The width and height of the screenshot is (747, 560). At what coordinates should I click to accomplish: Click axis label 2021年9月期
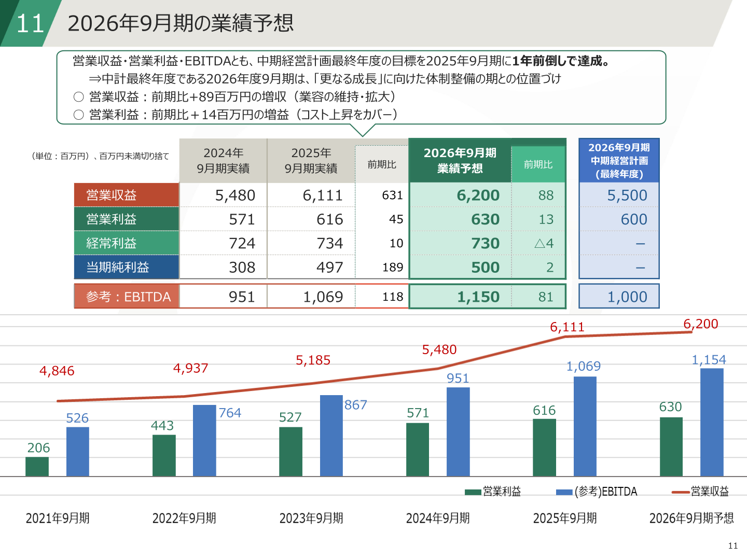coord(58,519)
